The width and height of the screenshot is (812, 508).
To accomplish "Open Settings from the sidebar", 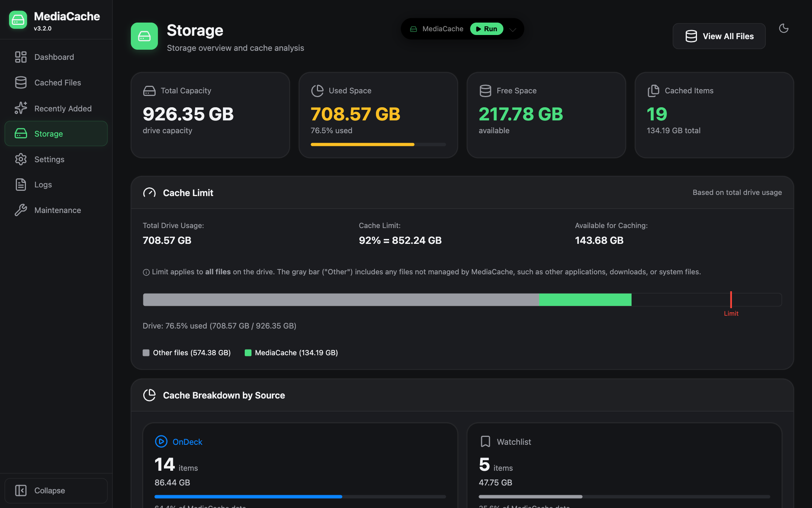I will coord(56,159).
